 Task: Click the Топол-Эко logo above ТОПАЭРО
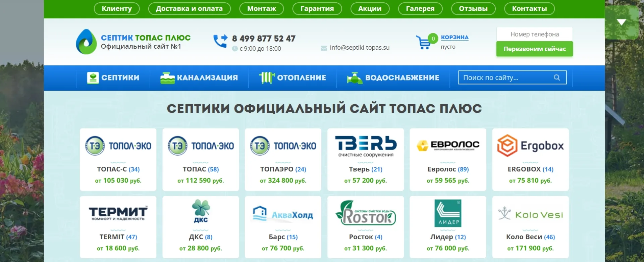tap(283, 146)
